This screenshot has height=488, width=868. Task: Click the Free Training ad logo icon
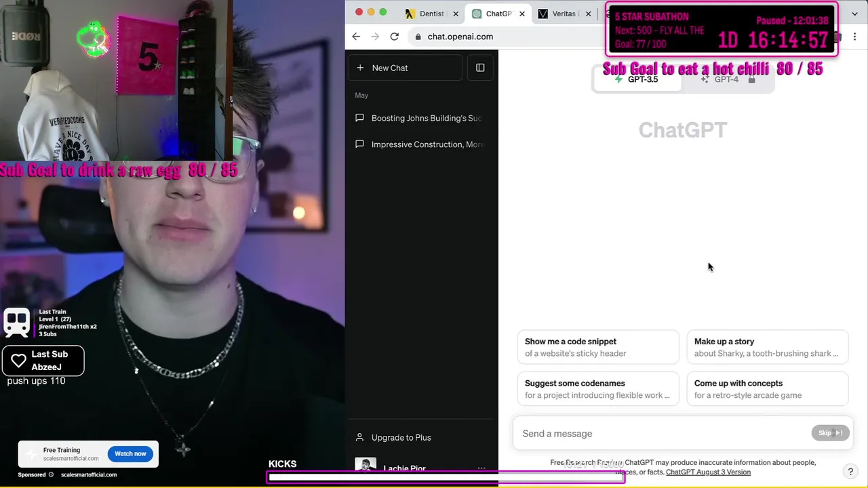pyautogui.click(x=30, y=454)
